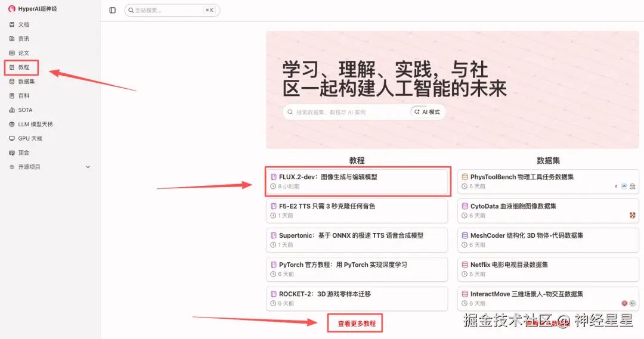Open MeshCoder 结构化 3D 物体-代码数据集

click(549, 240)
